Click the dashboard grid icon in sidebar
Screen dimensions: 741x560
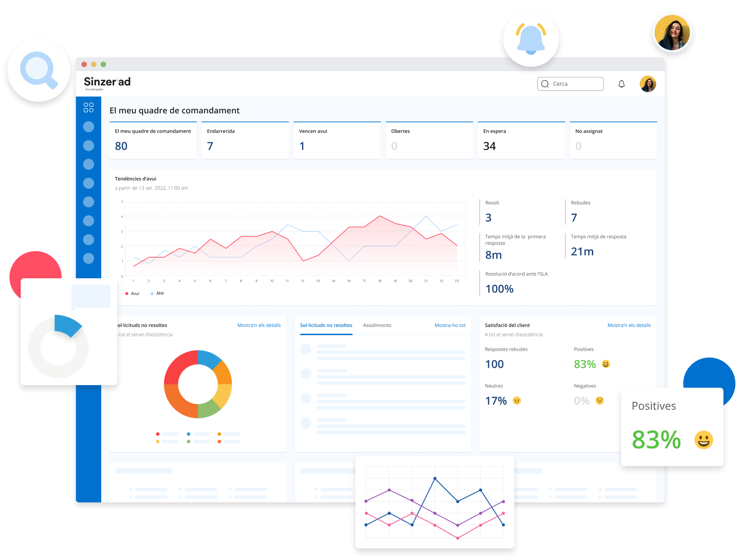pos(88,108)
